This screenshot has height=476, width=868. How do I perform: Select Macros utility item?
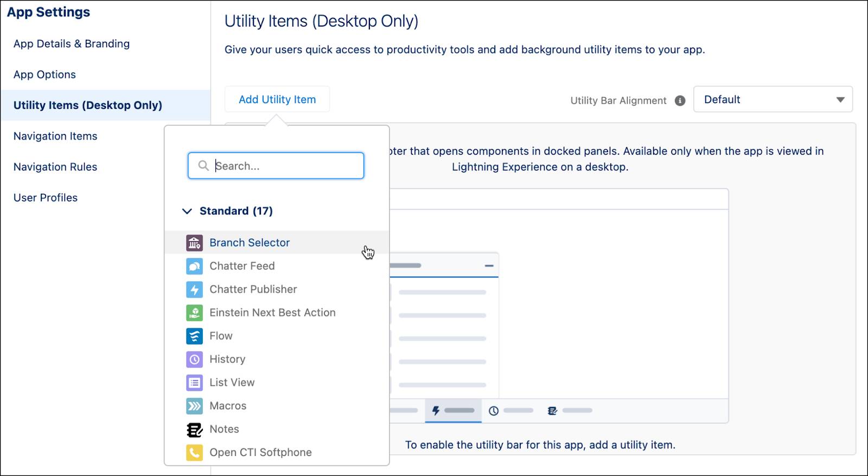277,406
